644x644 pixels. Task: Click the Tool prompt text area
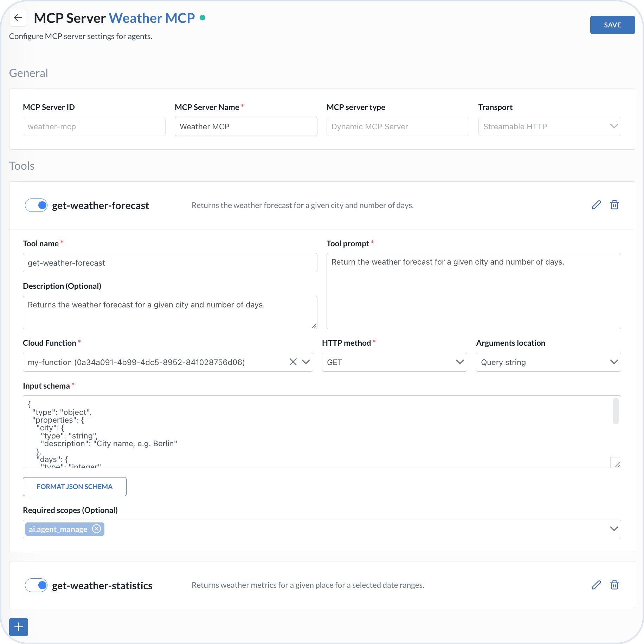pos(474,291)
